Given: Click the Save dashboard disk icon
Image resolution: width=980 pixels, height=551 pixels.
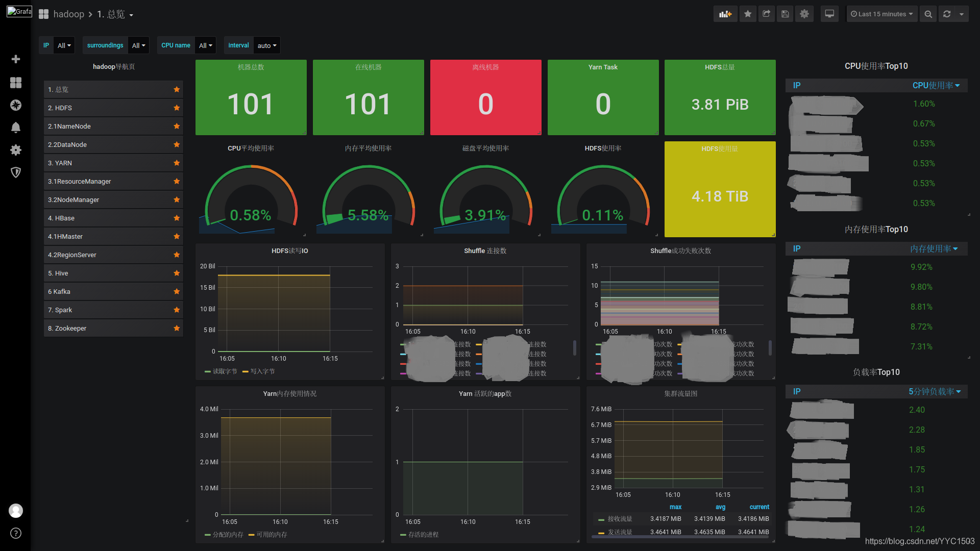Looking at the screenshot, I should (x=785, y=14).
